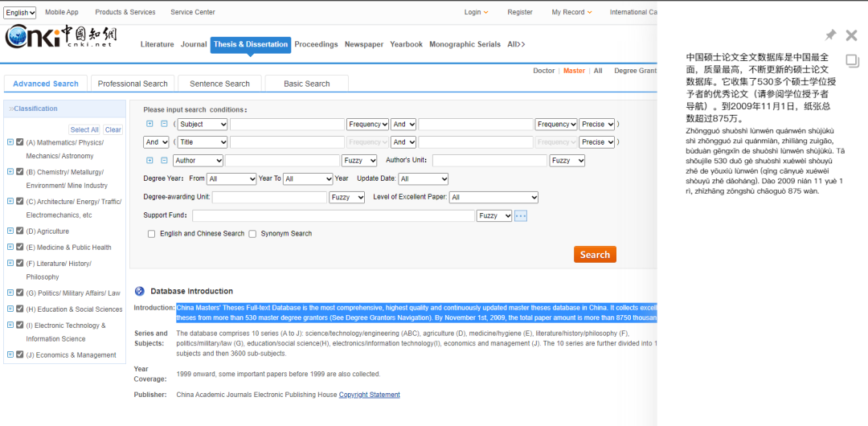Screen dimensions: 868x426
Task: Open the Yearbook section
Action: click(407, 44)
